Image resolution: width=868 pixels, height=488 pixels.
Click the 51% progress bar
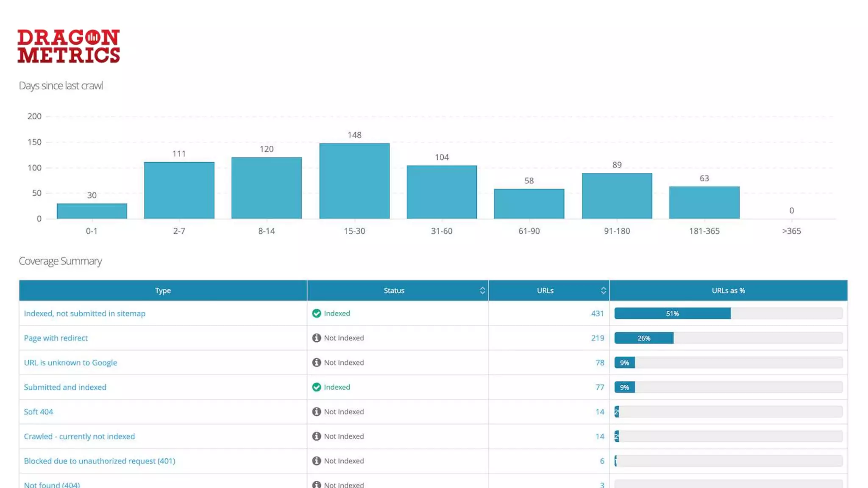click(x=672, y=313)
